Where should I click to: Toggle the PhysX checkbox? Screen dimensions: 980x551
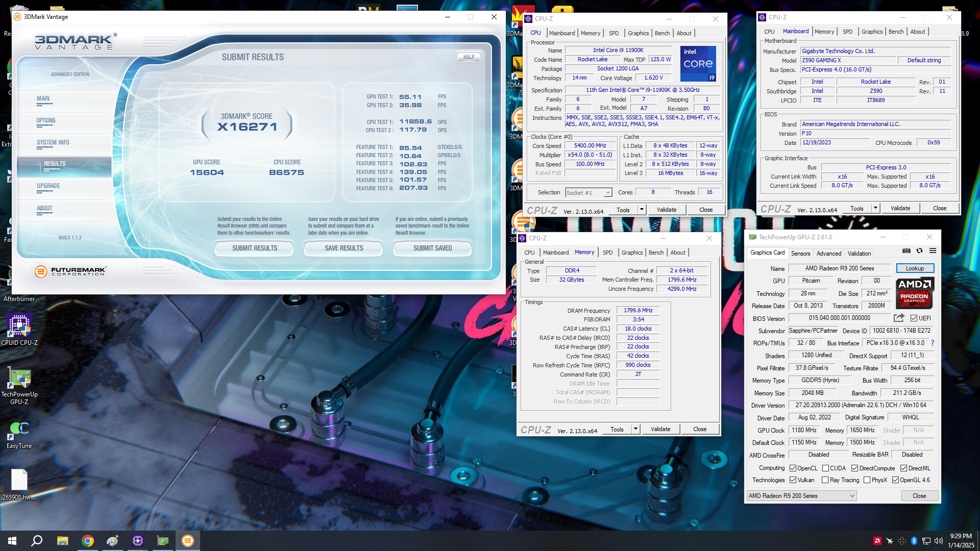[x=867, y=480]
